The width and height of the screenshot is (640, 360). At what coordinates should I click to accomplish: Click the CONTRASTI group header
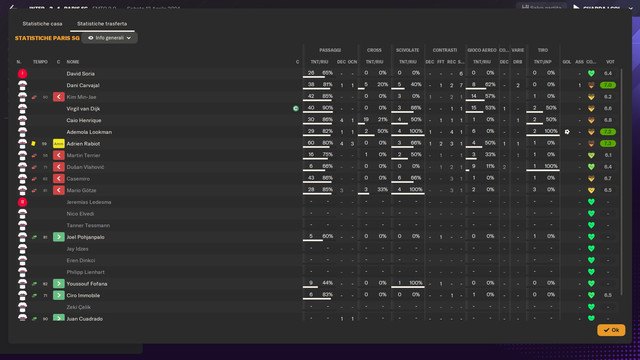tap(444, 50)
